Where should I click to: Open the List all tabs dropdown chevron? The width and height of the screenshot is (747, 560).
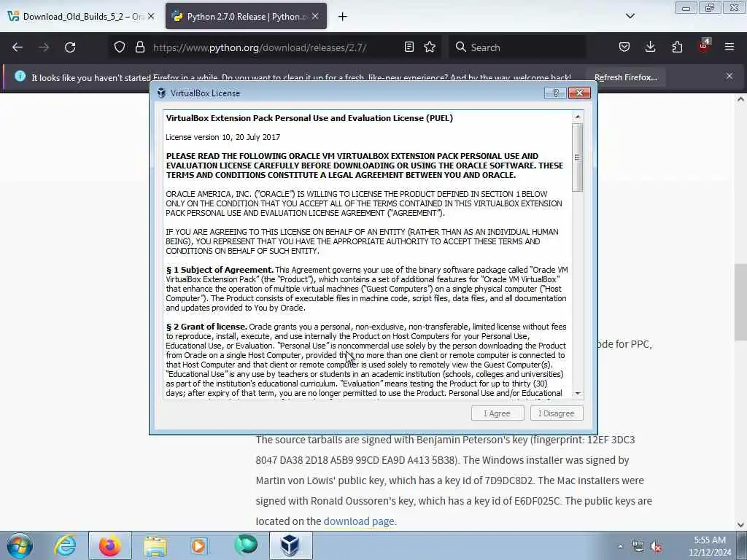(x=630, y=16)
